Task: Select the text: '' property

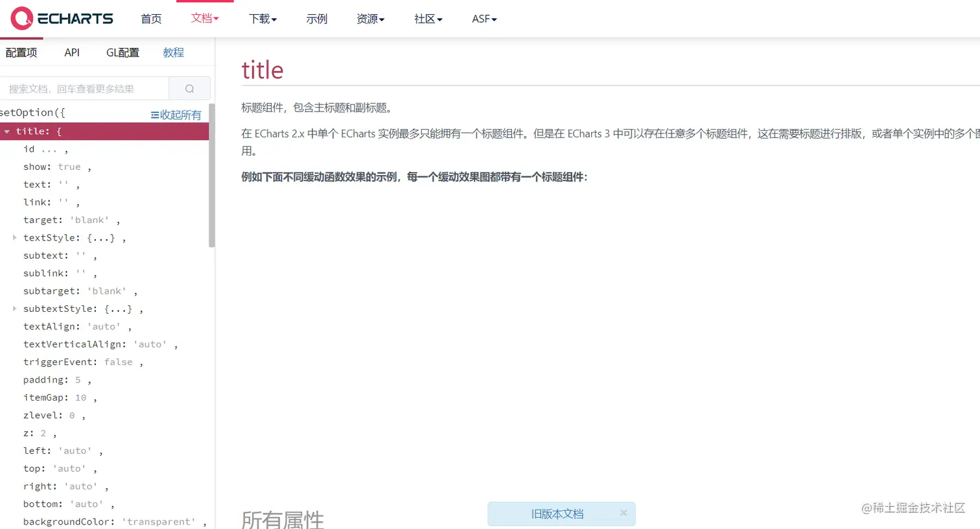Action: (x=51, y=185)
